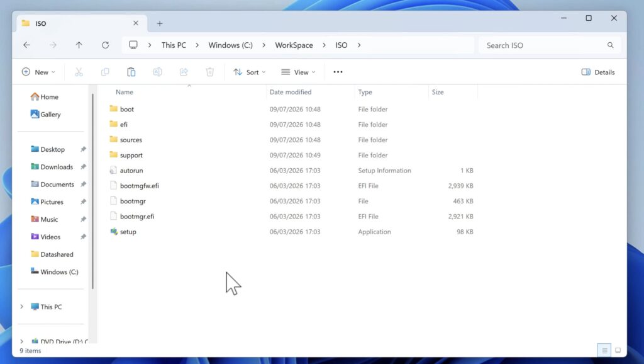Open Gallery in the sidebar
Viewport: 644px width, 364px height.
[45, 115]
